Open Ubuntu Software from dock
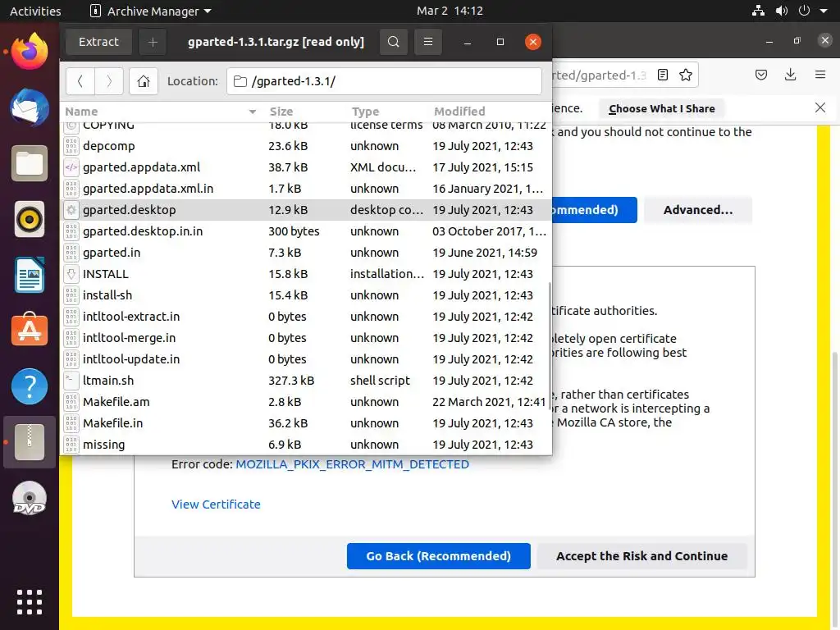This screenshot has height=630, width=840. pyautogui.click(x=30, y=331)
